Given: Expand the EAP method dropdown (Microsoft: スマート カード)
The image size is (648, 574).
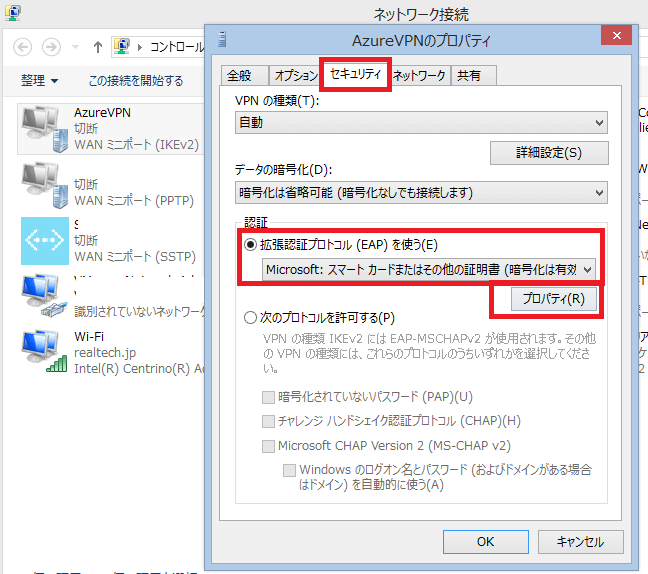Looking at the screenshot, I should coord(429,269).
